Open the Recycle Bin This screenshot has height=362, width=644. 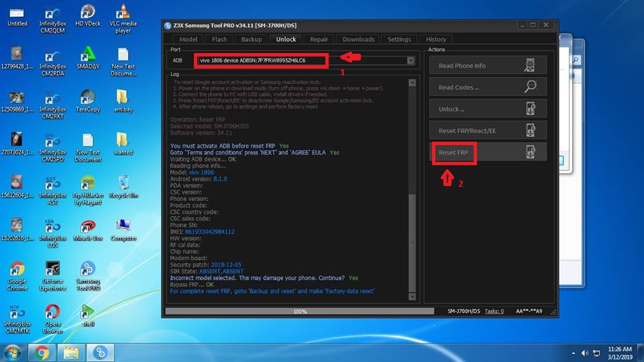123,188
